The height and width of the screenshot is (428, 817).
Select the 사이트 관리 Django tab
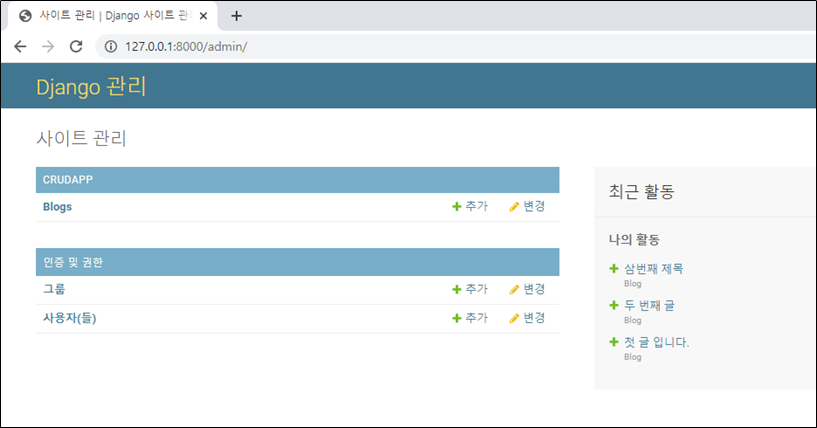click(x=113, y=16)
